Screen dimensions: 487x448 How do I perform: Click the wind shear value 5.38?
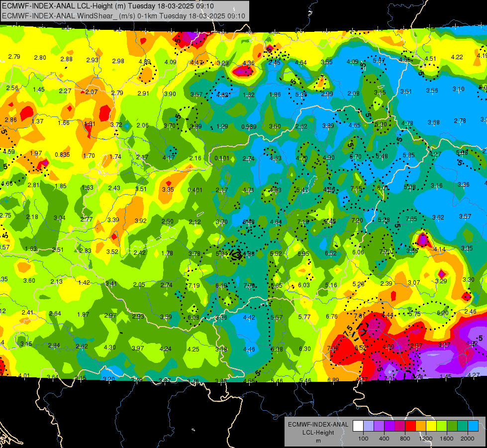pos(277,349)
